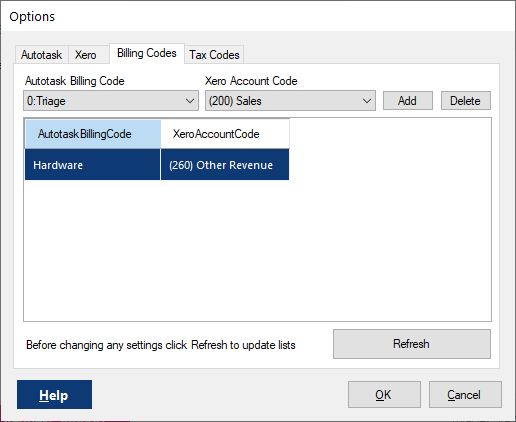Go to the Tax Codes tab

214,55
